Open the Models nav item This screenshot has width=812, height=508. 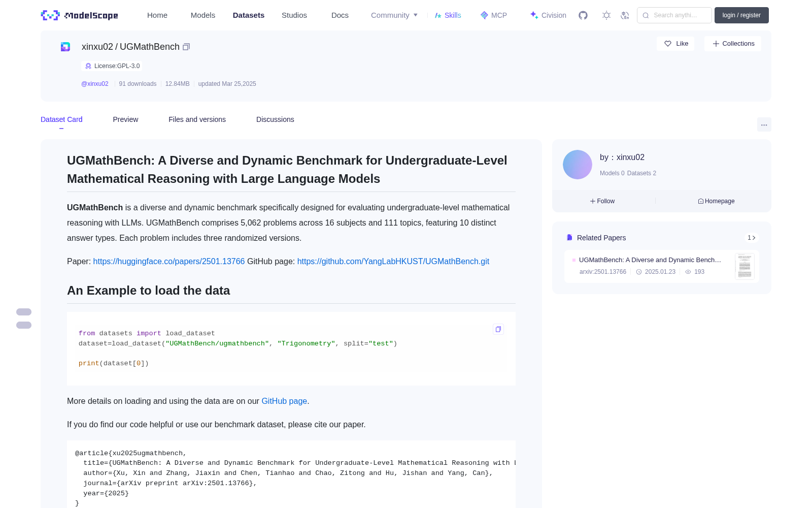pos(203,15)
